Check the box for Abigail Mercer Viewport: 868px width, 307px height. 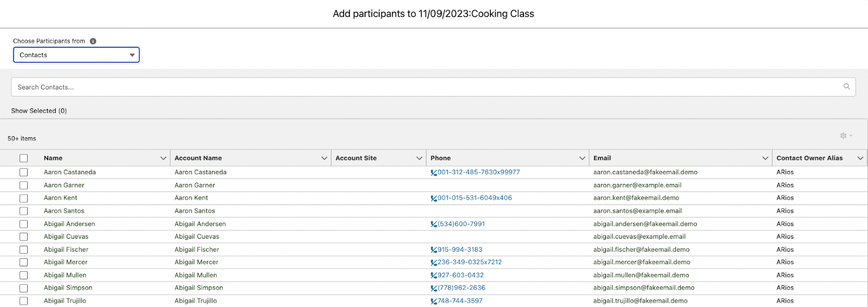coord(23,263)
